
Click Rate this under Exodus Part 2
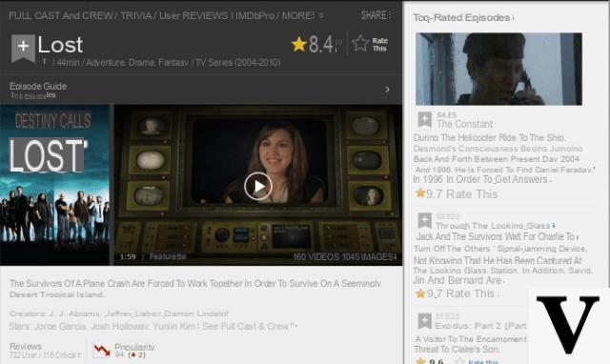(483, 362)
